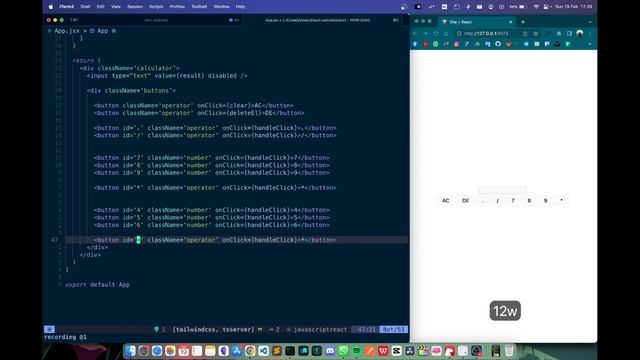
Task: Open the Scripts menu
Action: pyautogui.click(x=156, y=7)
